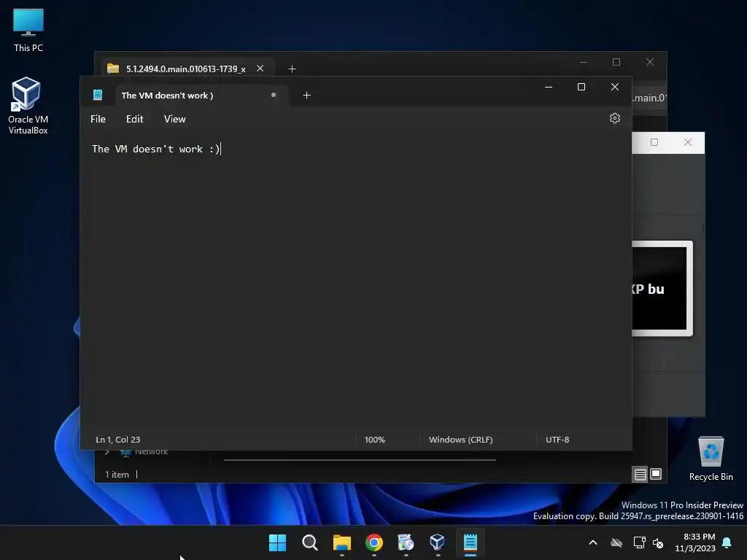Open Notepad settings gear
This screenshot has width=747, height=560.
(x=614, y=118)
